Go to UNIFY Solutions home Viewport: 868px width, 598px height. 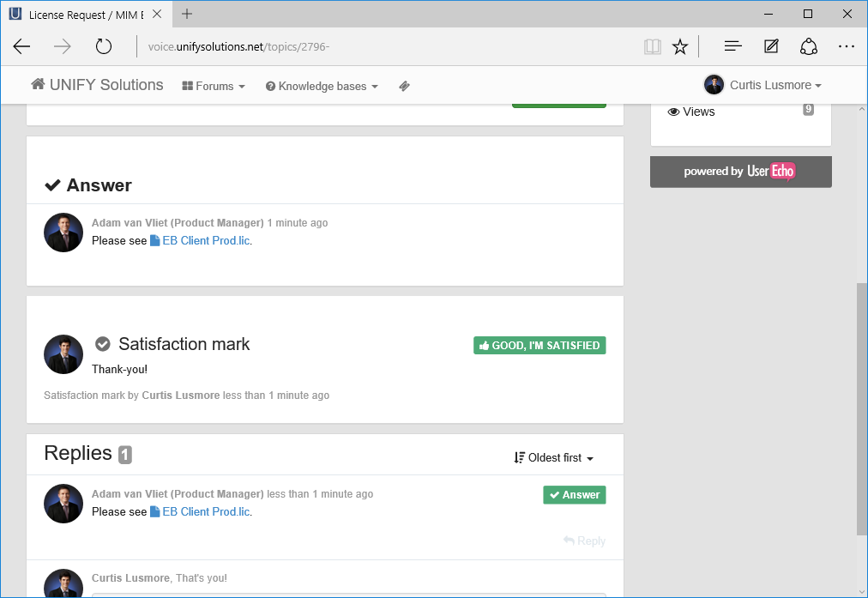[98, 85]
